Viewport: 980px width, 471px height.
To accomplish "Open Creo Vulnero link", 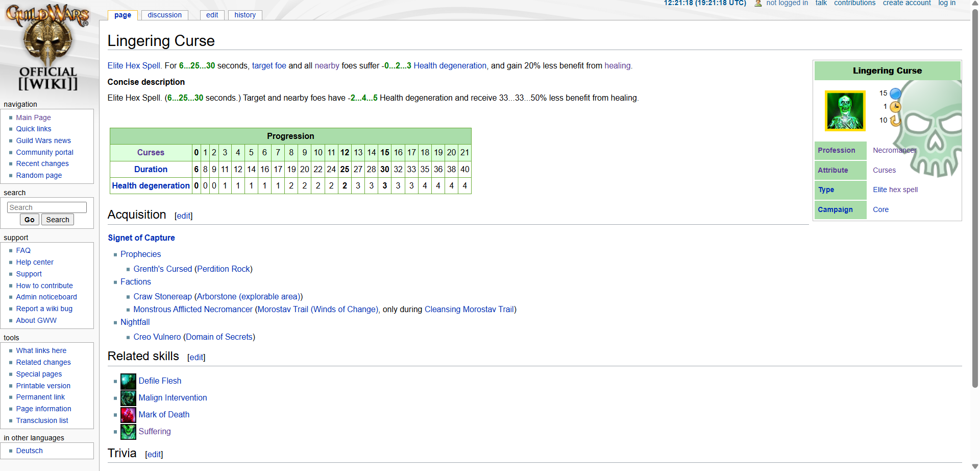I will click(157, 337).
